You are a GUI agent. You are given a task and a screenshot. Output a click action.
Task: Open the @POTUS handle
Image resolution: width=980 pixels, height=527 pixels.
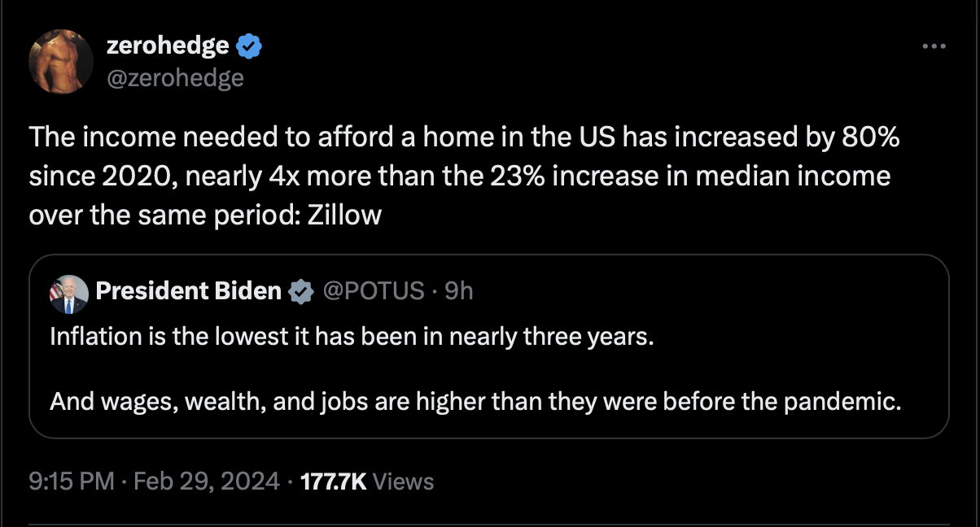(374, 290)
